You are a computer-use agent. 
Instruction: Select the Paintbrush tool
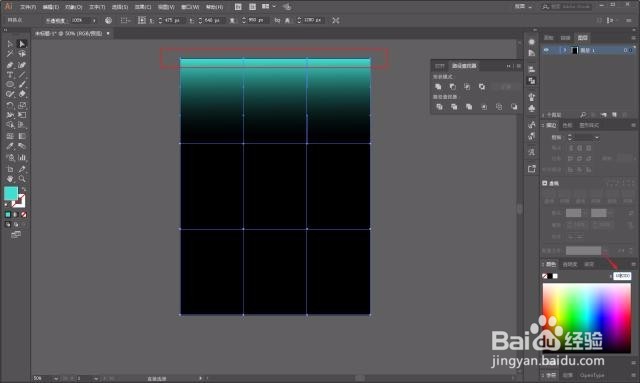click(22, 85)
